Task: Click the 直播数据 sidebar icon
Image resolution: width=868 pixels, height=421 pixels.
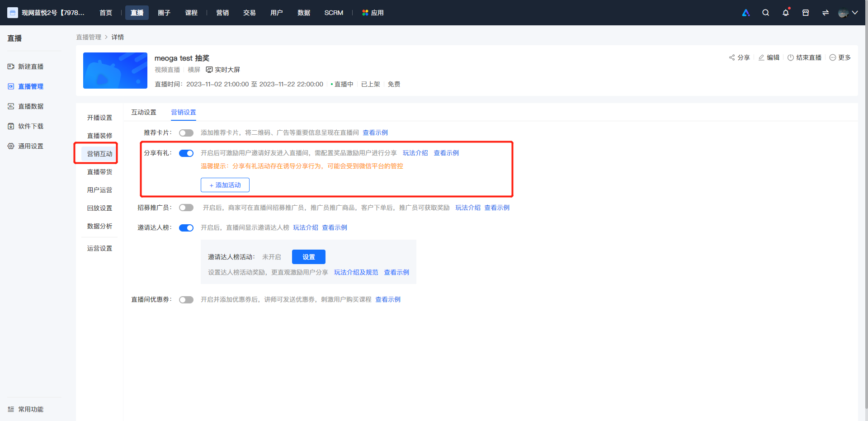Action: [11, 106]
